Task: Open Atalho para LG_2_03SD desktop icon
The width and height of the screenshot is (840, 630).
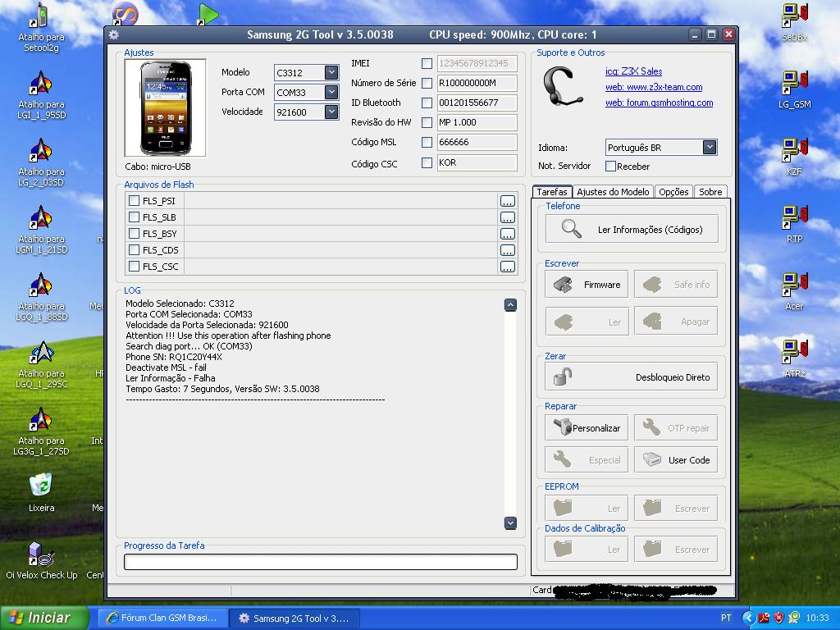Action: (41, 162)
